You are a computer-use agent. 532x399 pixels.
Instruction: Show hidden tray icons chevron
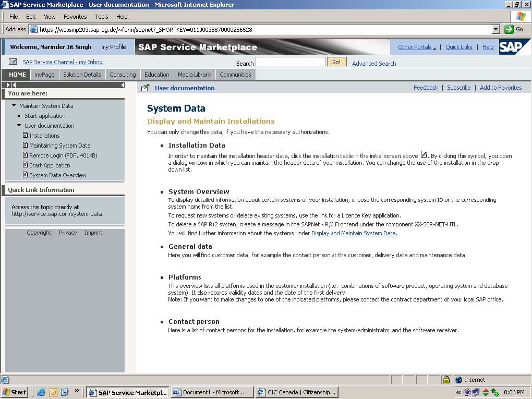click(x=458, y=392)
